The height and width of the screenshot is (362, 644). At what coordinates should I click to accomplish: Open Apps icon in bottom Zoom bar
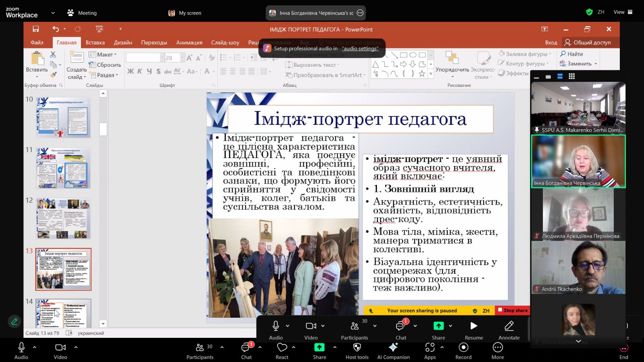[430, 347]
